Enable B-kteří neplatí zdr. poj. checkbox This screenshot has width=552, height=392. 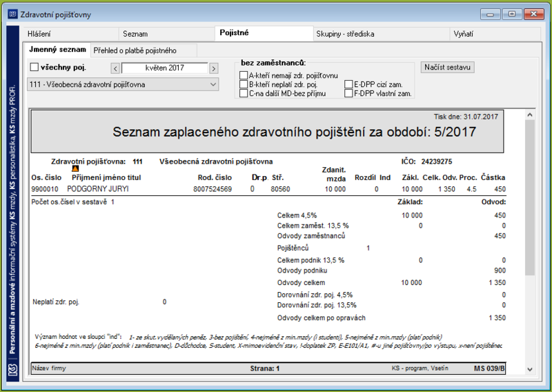click(x=244, y=84)
